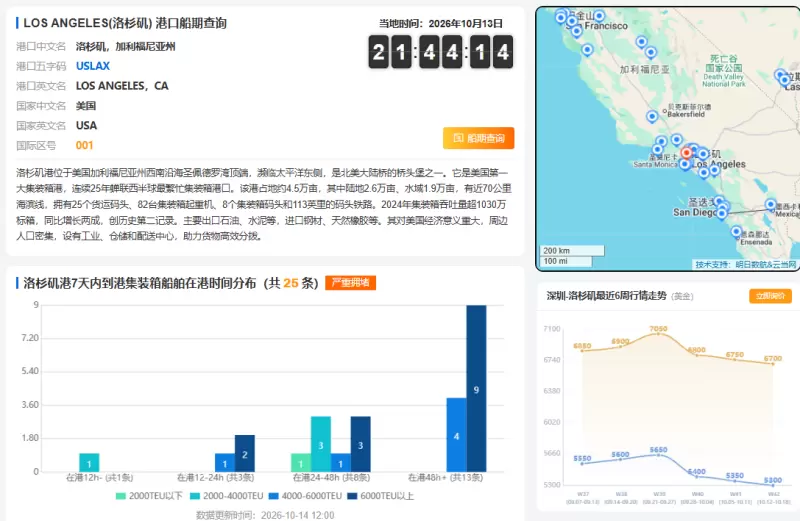The height and width of the screenshot is (521, 800).
Task: Select the port marker beside Santa Monica label
Action: point(685,164)
